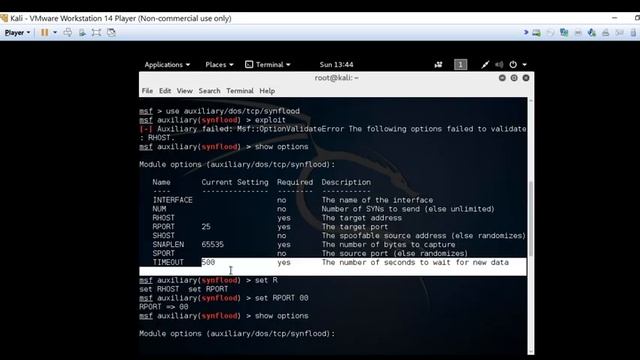Screen dimensions: 640x360
Task: Click the 'use auxiliary/dos/tcp/synflood' command text
Action: click(233, 111)
